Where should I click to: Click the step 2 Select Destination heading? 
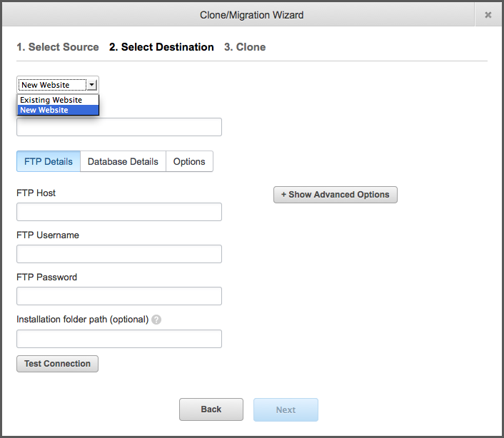(161, 47)
